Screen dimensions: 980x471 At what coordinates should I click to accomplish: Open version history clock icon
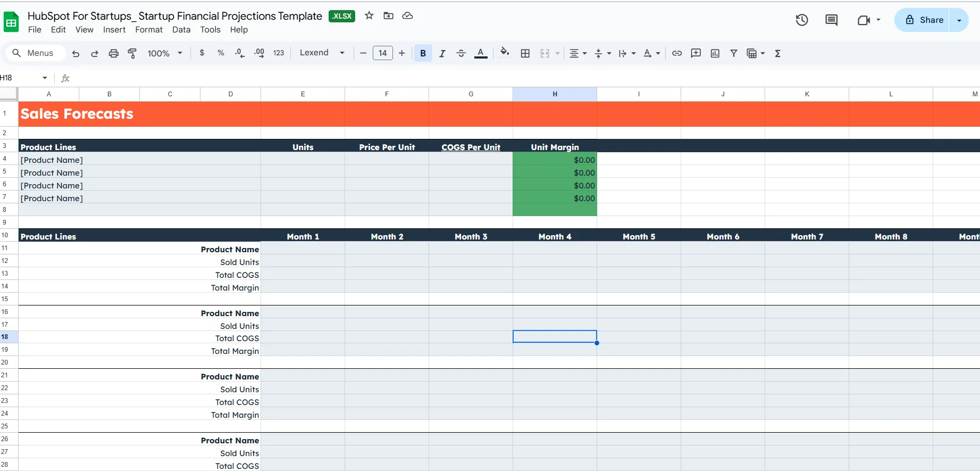pyautogui.click(x=802, y=20)
